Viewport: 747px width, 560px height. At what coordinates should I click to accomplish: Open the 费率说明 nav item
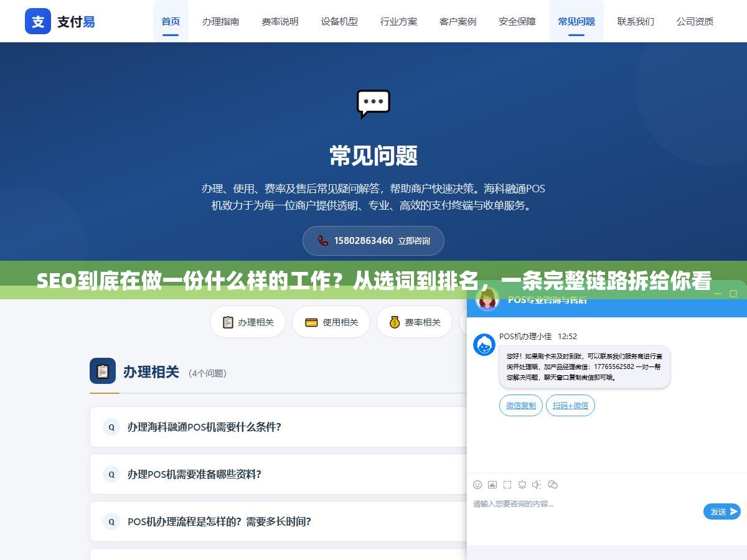point(280,21)
